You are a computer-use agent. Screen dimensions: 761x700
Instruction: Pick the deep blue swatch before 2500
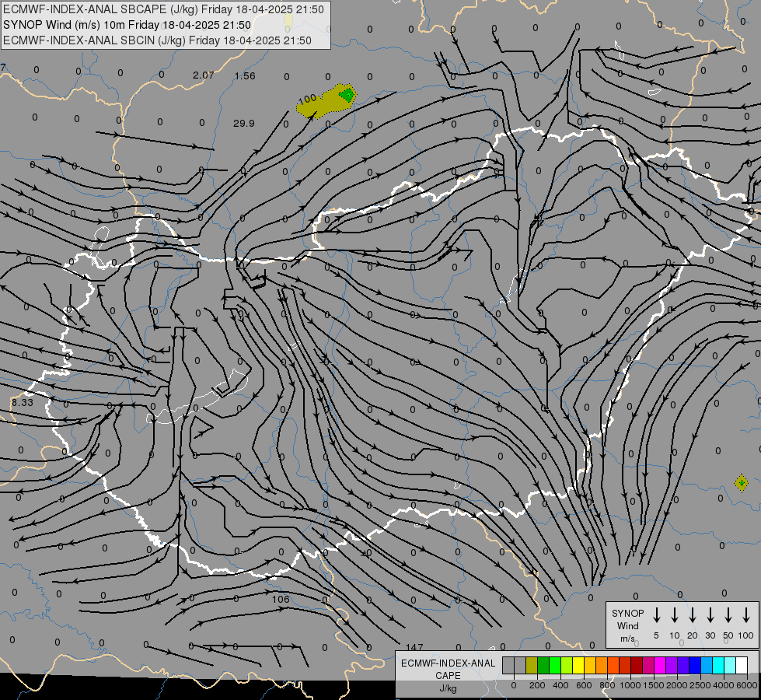[695, 665]
